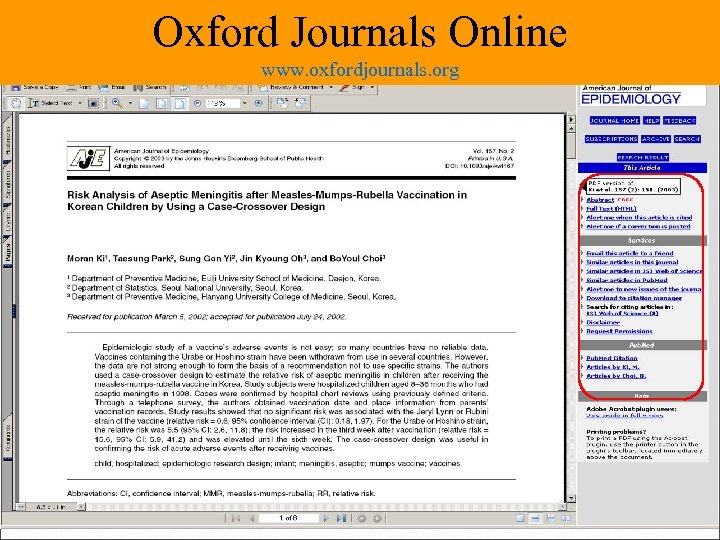
Task: Click vertical scrollbar down arrow
Action: (x=571, y=498)
